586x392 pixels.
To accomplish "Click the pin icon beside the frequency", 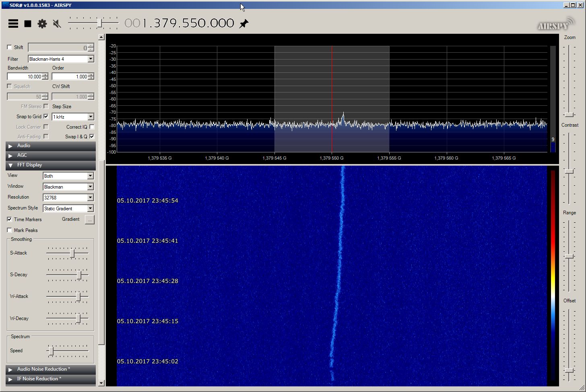I will pyautogui.click(x=244, y=24).
